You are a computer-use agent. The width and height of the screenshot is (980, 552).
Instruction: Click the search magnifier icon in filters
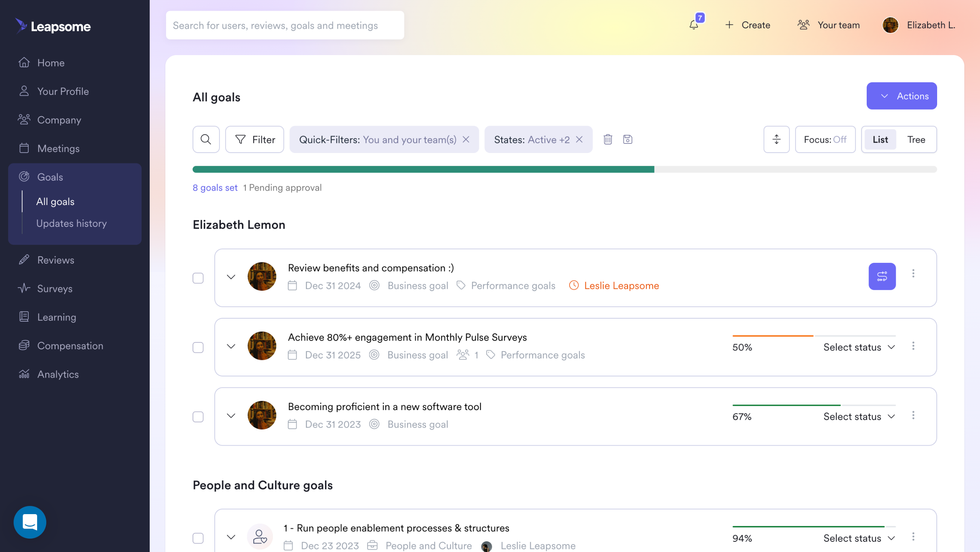click(x=206, y=140)
